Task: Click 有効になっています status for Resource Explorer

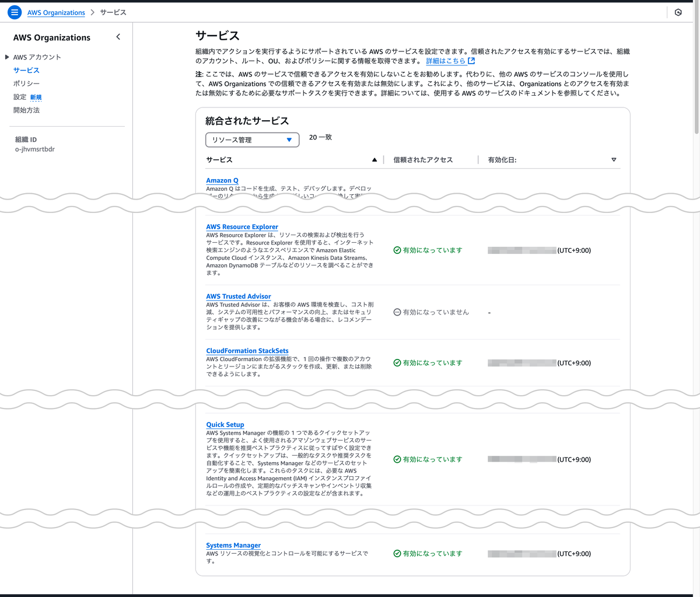Action: click(x=432, y=250)
